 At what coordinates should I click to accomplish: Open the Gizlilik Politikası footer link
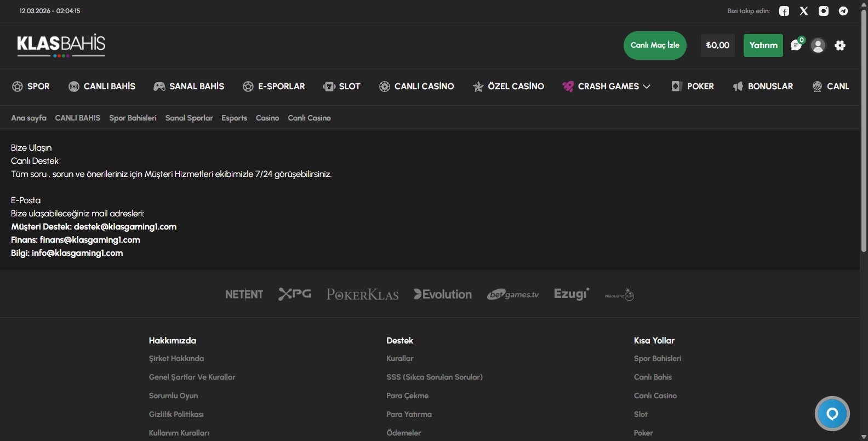pyautogui.click(x=176, y=414)
